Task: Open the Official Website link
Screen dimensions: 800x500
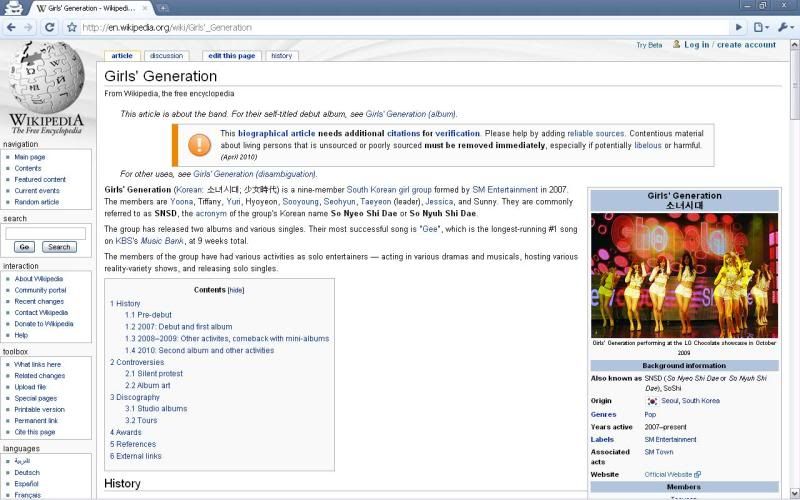Action: [668, 474]
